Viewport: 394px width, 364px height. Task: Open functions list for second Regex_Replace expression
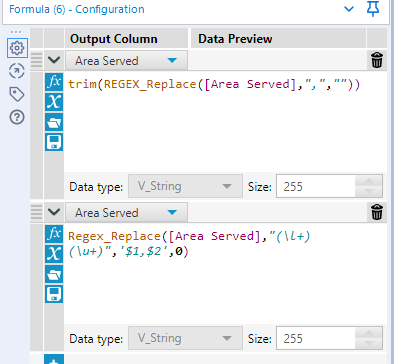(54, 234)
